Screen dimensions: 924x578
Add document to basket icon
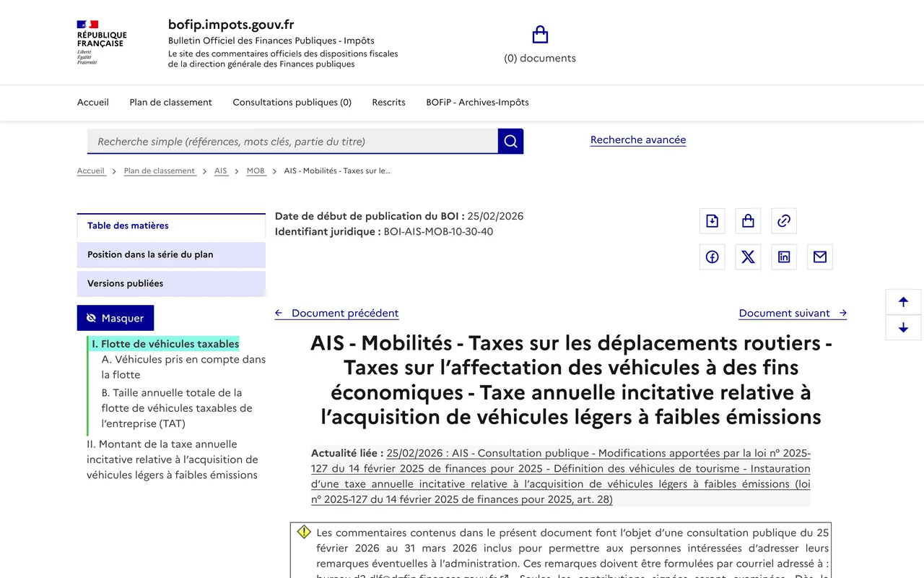pos(748,221)
